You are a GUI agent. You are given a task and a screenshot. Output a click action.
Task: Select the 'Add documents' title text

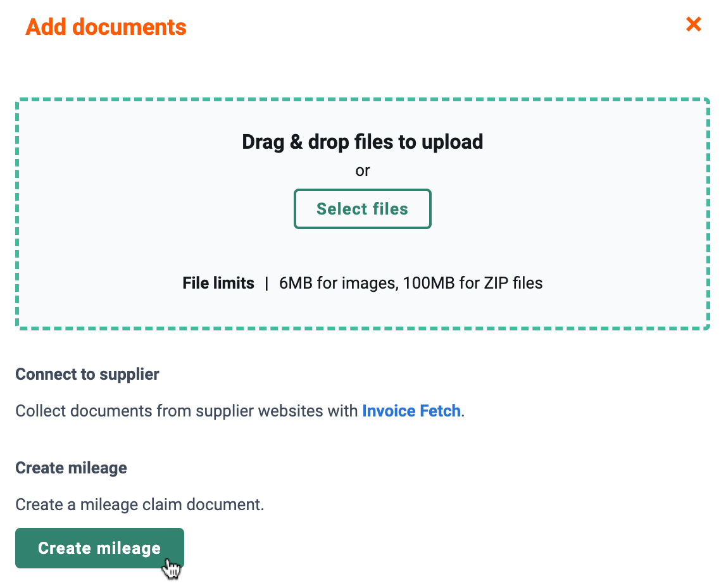click(106, 27)
